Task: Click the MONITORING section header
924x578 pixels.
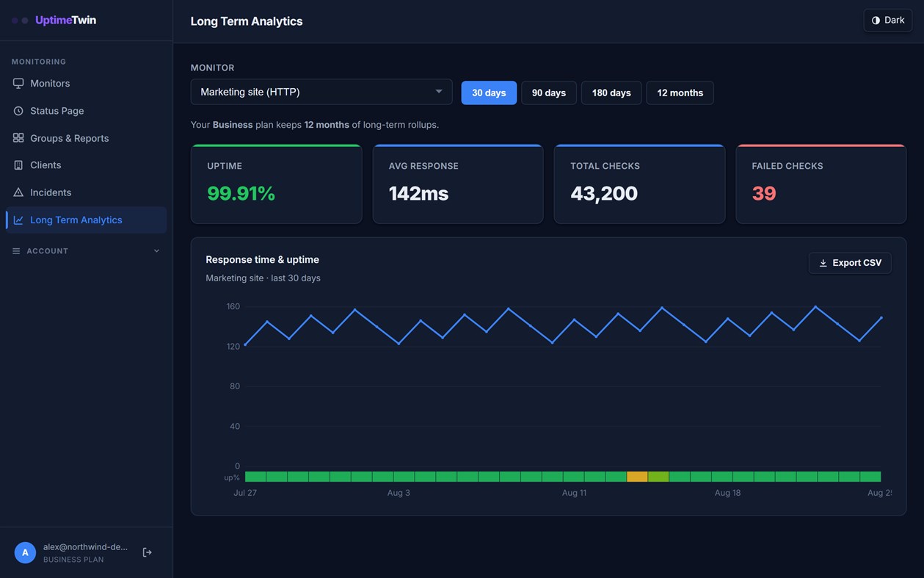Action: (39, 62)
